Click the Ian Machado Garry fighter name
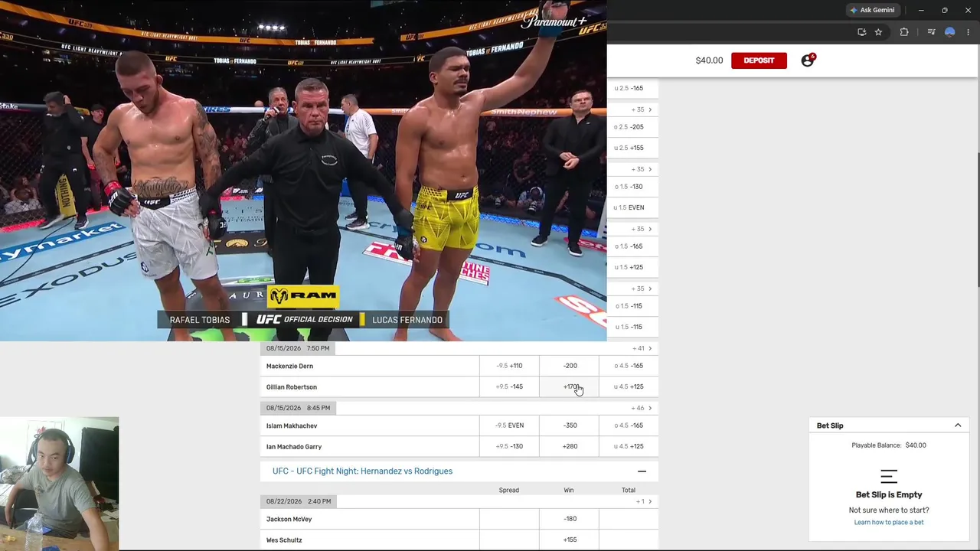Viewport: 980px width, 551px height. point(294,447)
